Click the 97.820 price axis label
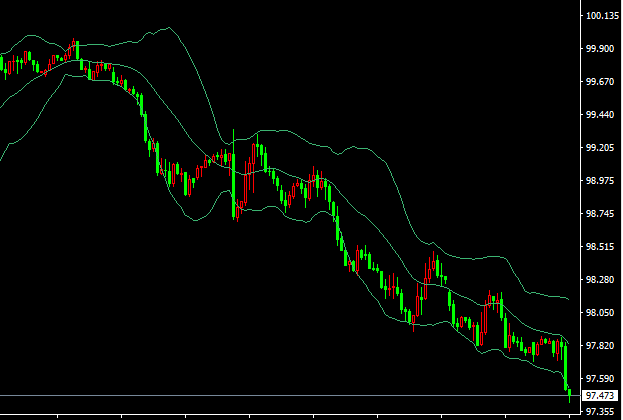Viewport: 623px width, 420px height. [x=600, y=346]
